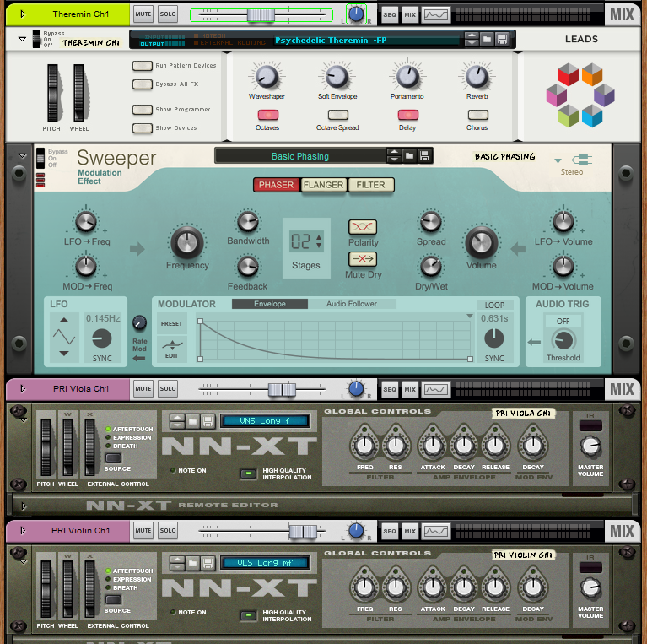Open the modulator curve EDIT button
Screen dimensions: 647x644
coord(172,348)
